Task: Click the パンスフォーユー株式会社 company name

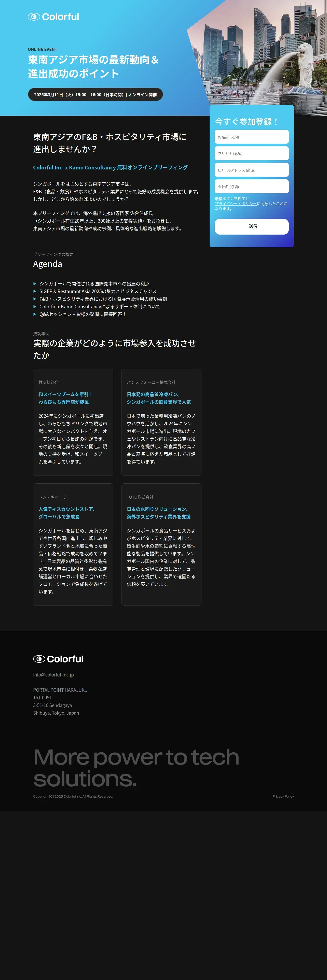Action: [x=151, y=382]
